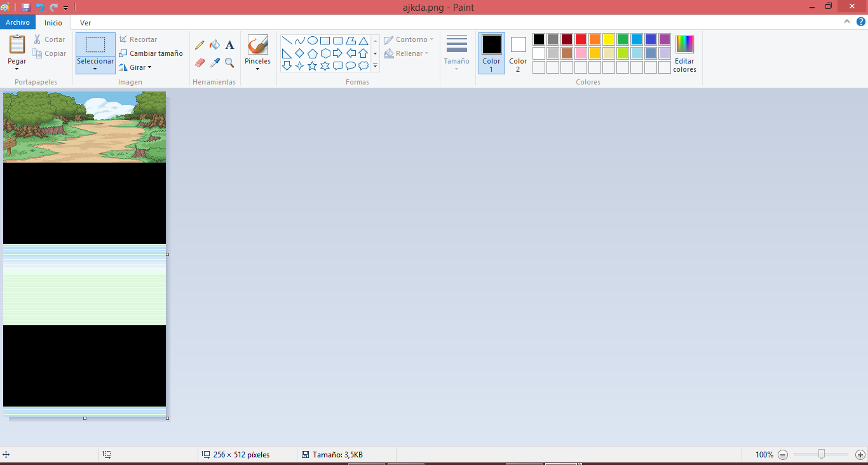The height and width of the screenshot is (465, 868).
Task: Pick the red color swatch
Action: pos(580,39)
